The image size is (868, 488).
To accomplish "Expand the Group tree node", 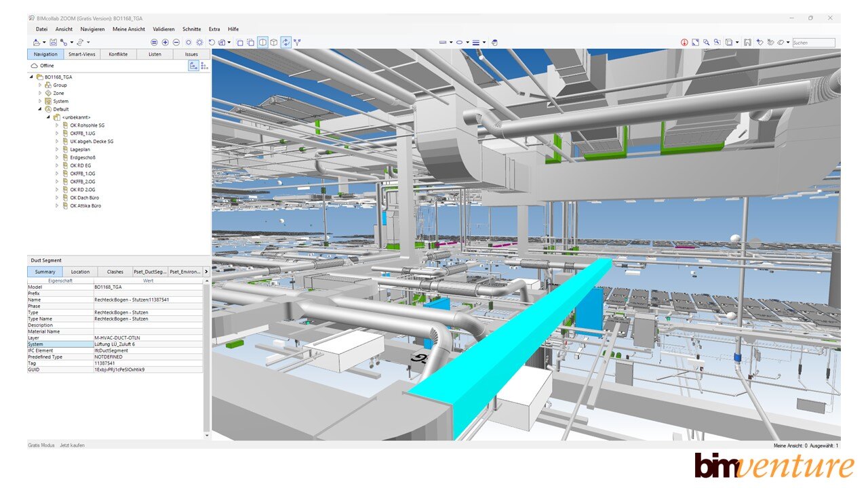I will [x=39, y=85].
